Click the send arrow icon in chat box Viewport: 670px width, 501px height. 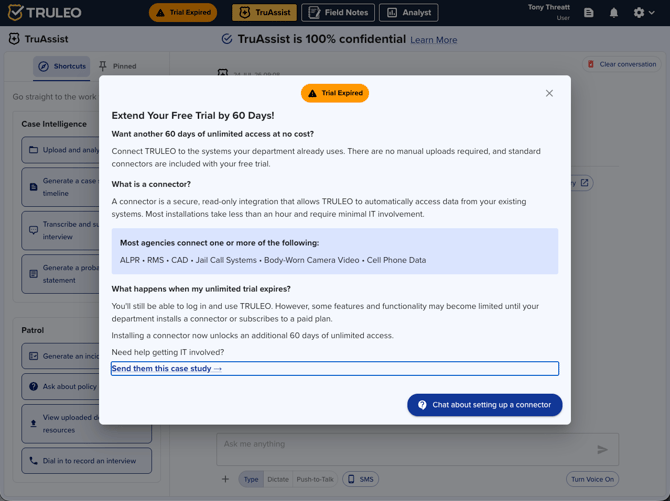[x=602, y=449]
